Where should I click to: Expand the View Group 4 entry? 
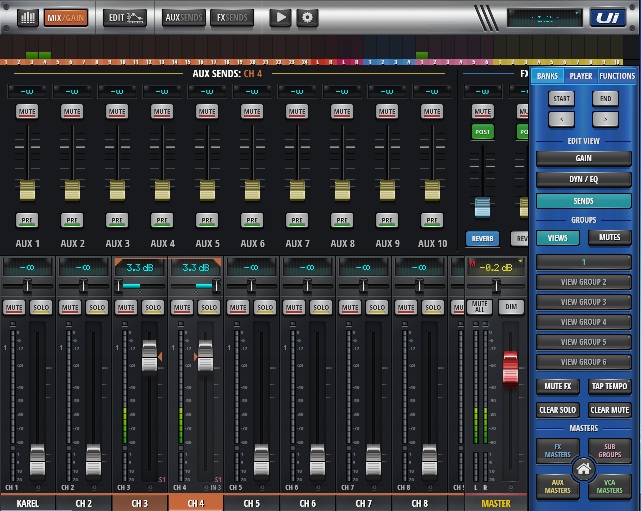point(583,322)
